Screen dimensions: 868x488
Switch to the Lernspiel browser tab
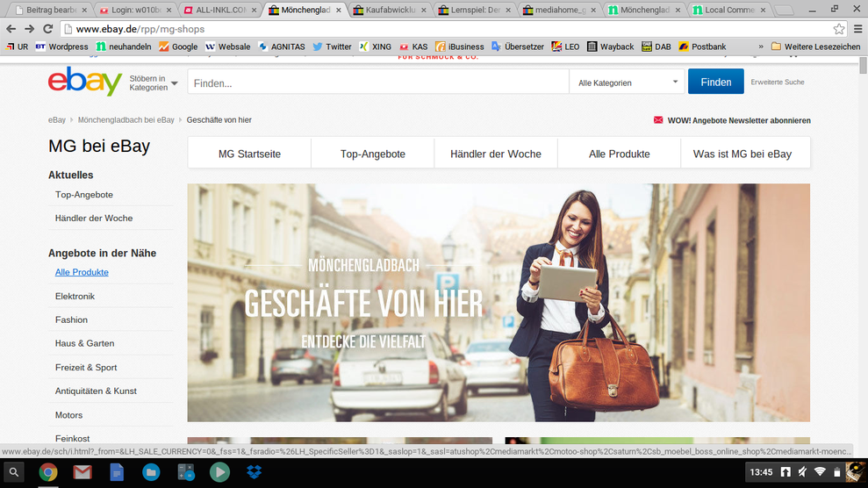tap(475, 10)
